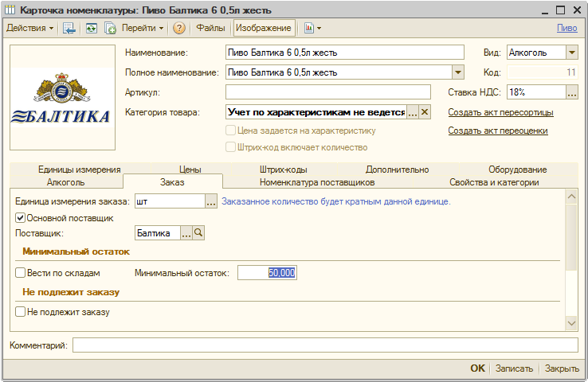Click the Создать акт пересортицы link
Image resolution: width=588 pixels, height=382 pixels.
coord(500,112)
